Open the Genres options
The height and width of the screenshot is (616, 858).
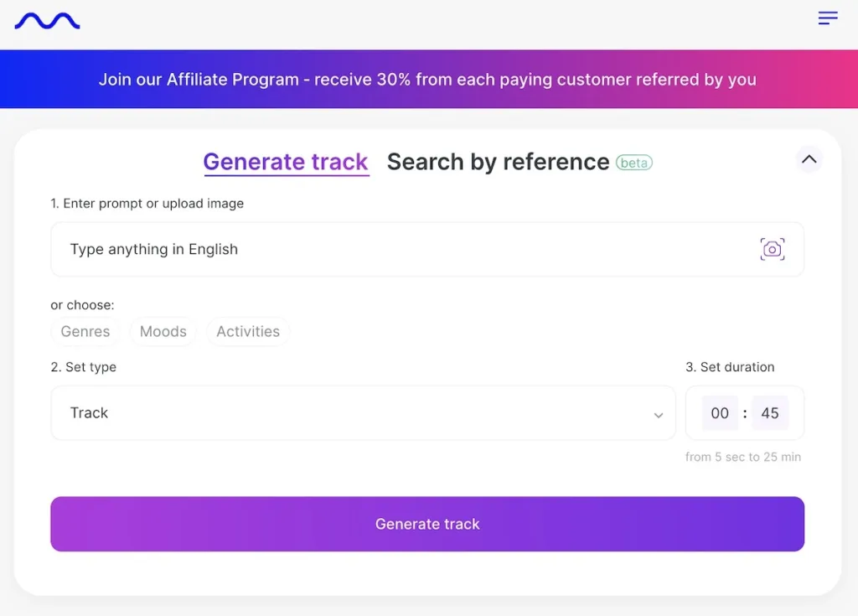pos(85,331)
